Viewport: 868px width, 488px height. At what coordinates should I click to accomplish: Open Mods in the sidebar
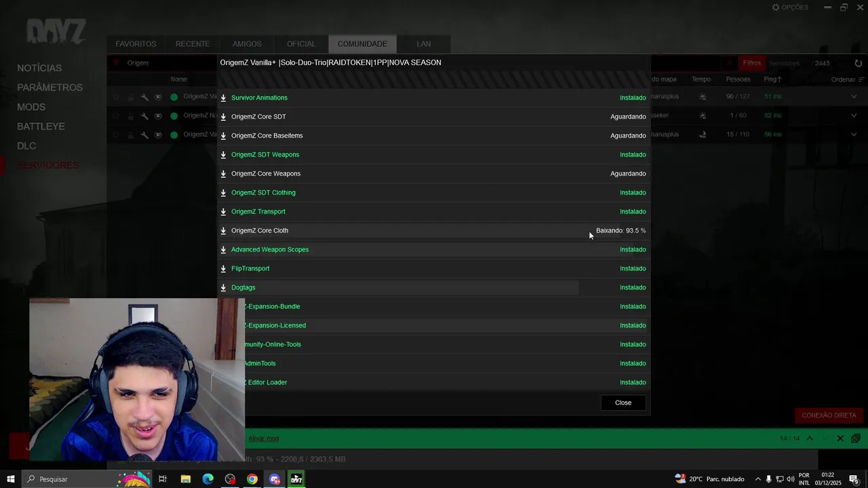click(x=31, y=107)
